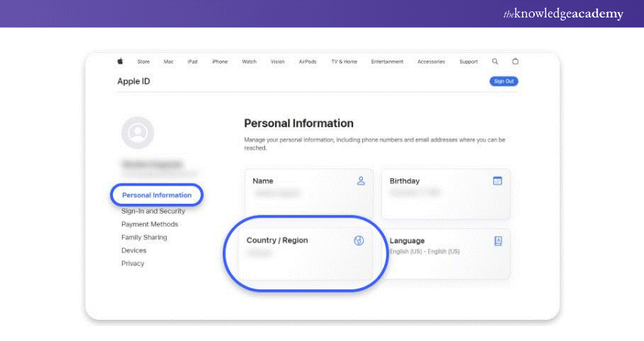Open Devices in sidebar
644x341 pixels.
[133, 250]
